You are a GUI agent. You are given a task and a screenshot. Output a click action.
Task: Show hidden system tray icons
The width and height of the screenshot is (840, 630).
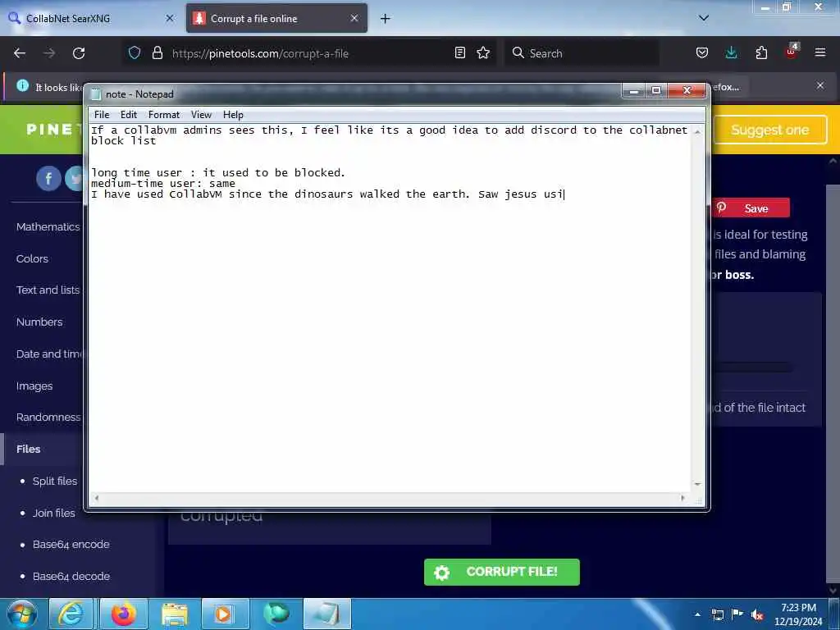click(697, 614)
